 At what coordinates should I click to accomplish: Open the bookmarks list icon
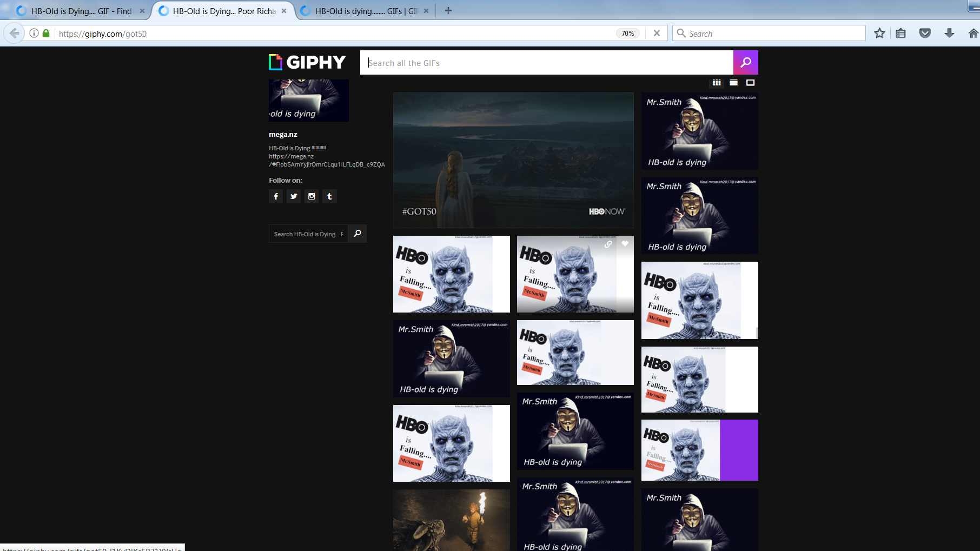[x=900, y=34]
